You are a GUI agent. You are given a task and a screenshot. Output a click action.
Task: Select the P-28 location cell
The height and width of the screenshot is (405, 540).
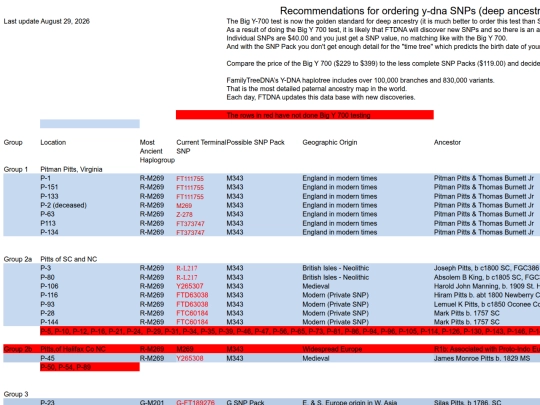48,313
